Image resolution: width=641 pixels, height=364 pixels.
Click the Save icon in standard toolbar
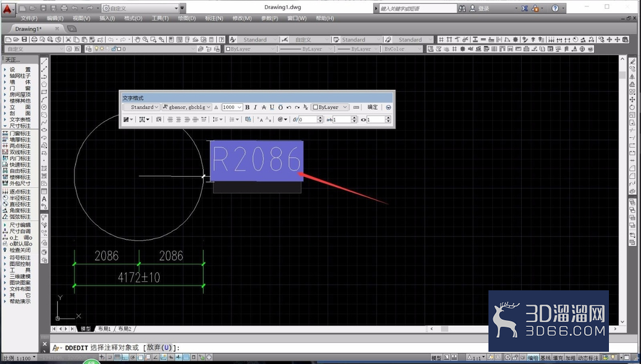24,40
